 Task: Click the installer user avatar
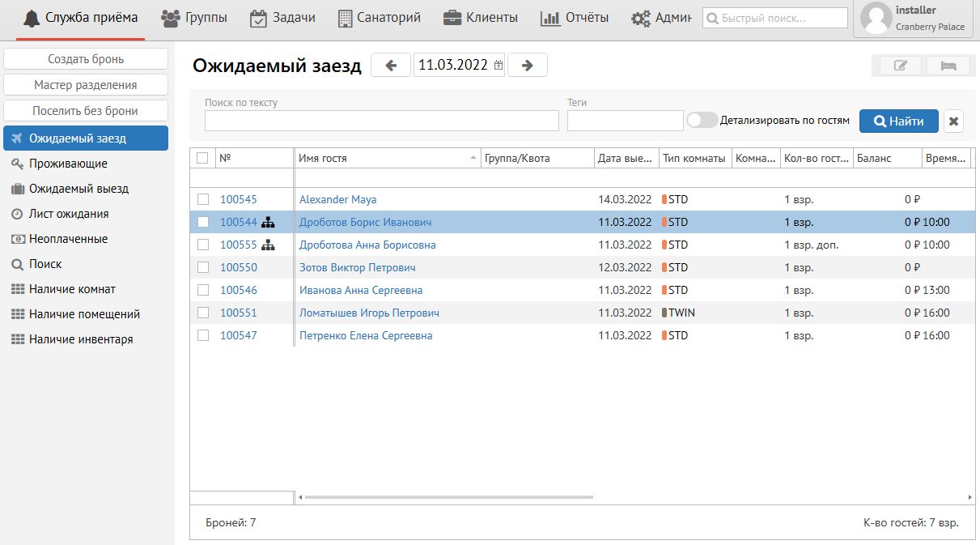[x=876, y=18]
